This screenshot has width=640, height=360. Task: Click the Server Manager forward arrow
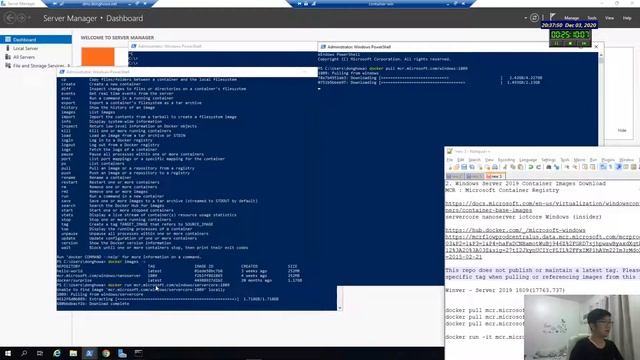coord(21,18)
